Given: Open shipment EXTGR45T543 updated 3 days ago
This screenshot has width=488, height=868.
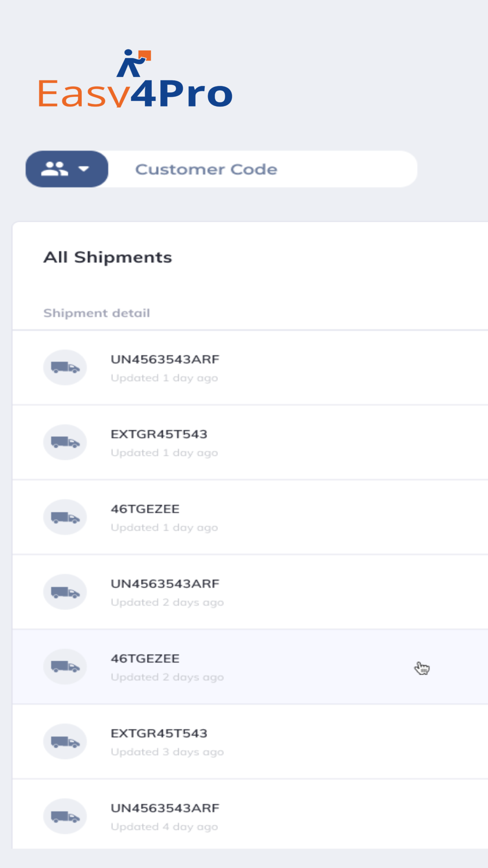Looking at the screenshot, I should click(x=250, y=741).
